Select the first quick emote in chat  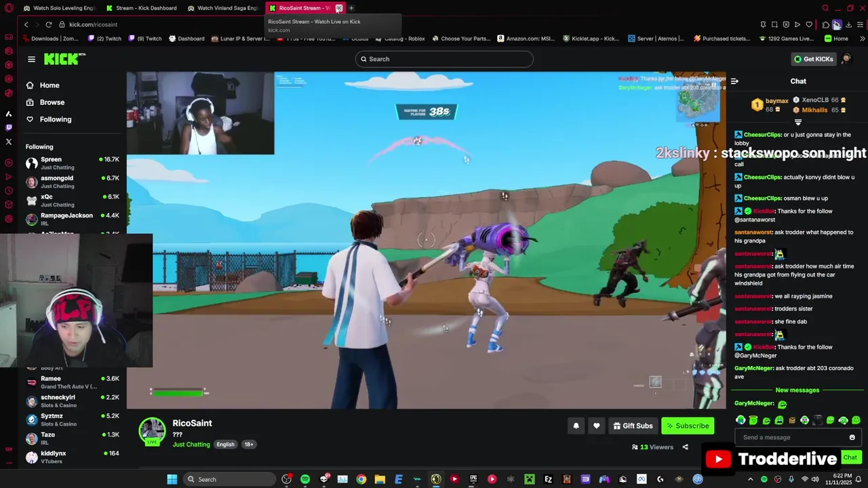coord(741,420)
